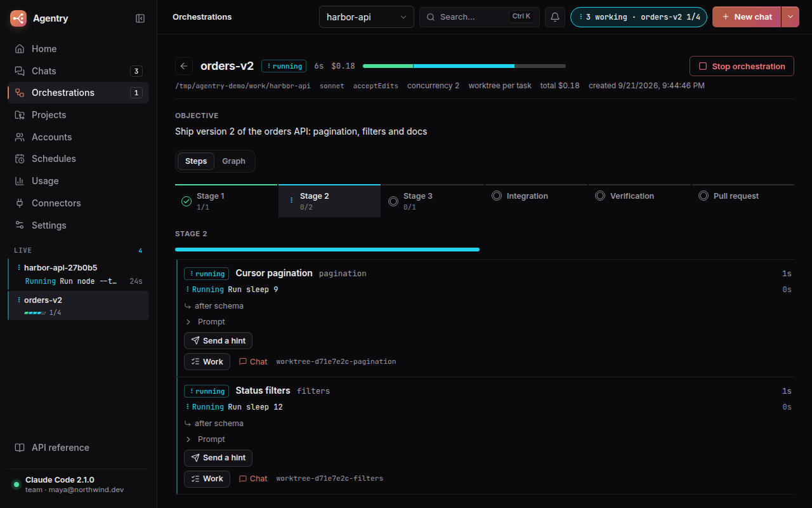
Task: Select Pull request step tab
Action: point(743,201)
